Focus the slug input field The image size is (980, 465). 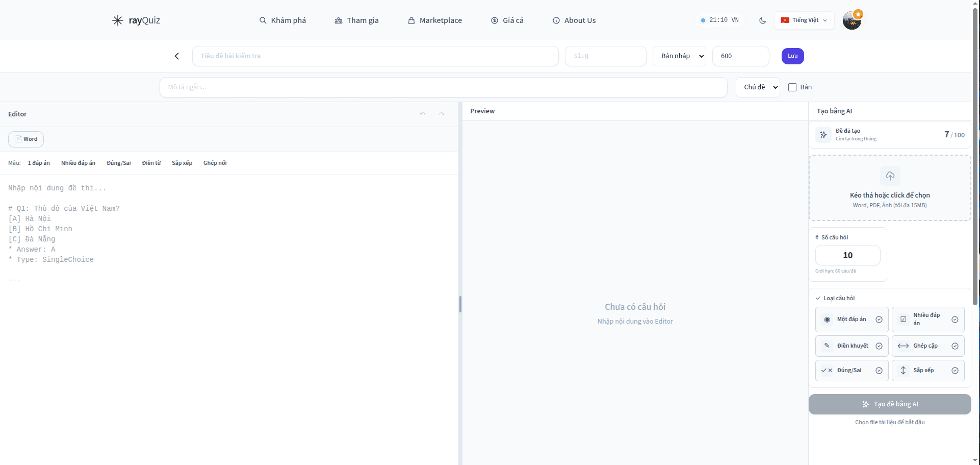(x=605, y=56)
